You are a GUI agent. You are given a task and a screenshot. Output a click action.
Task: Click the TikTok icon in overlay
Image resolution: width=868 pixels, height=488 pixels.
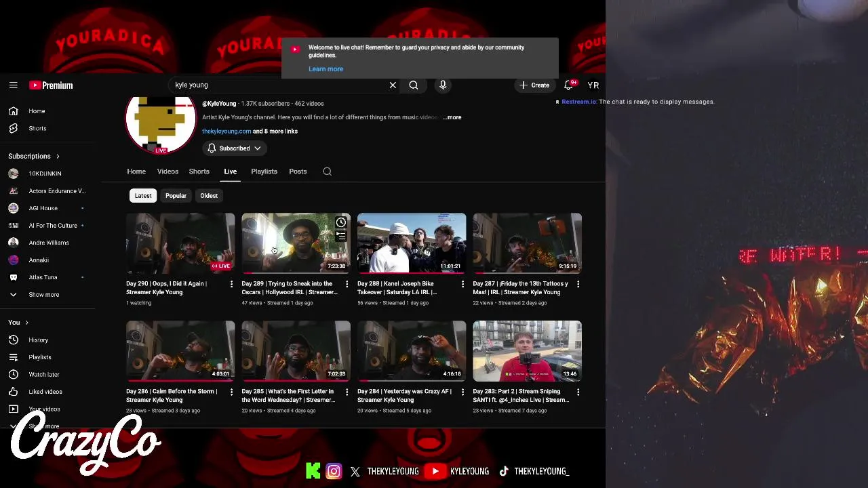coord(504,471)
